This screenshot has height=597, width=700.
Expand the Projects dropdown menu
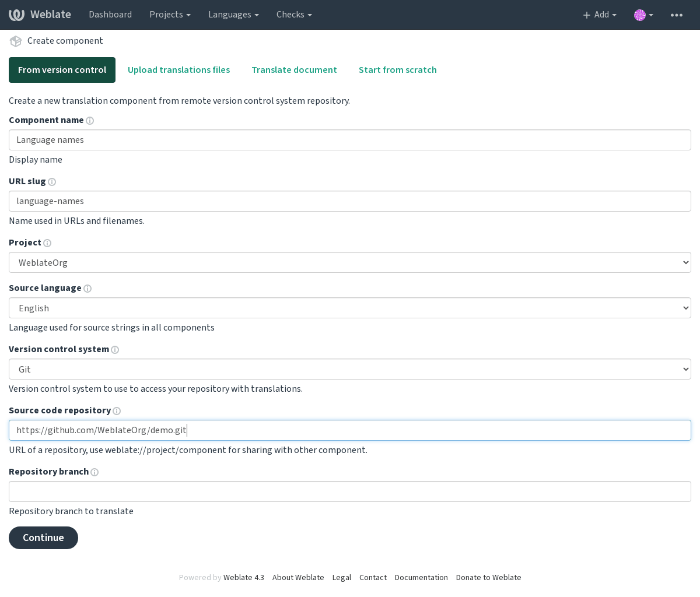click(170, 15)
